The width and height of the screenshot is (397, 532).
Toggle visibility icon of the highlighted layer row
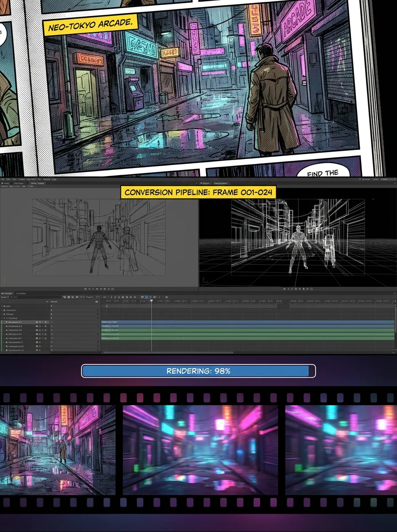(x=37, y=322)
